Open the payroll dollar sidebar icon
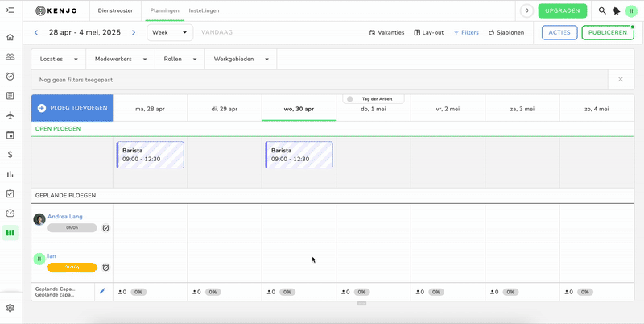The width and height of the screenshot is (644, 324). [x=10, y=155]
